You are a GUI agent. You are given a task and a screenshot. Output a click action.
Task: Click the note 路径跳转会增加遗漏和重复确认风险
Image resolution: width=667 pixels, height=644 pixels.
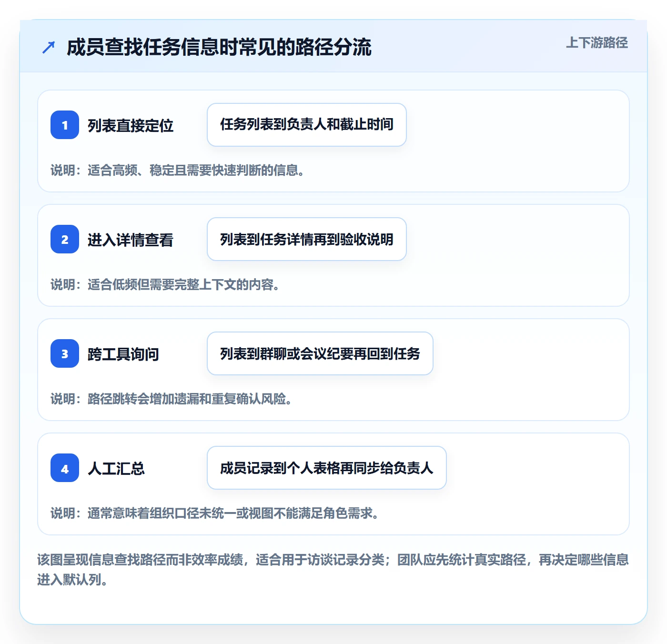click(x=172, y=399)
